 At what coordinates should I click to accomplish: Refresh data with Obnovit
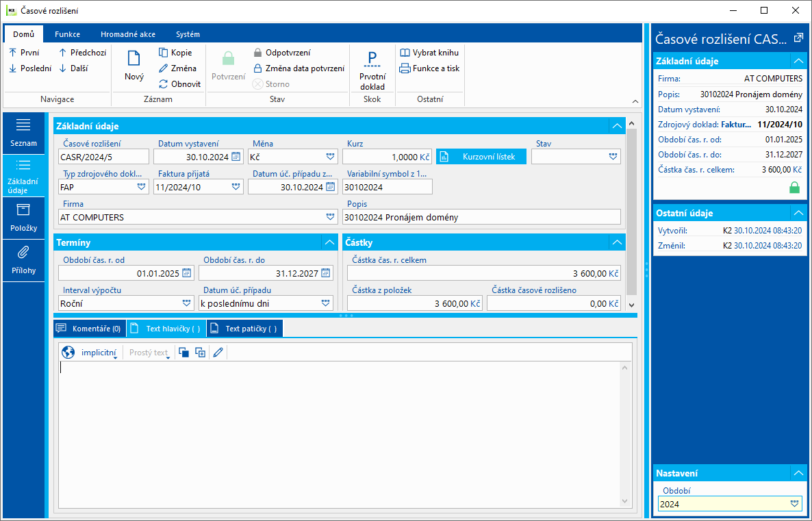click(x=179, y=84)
